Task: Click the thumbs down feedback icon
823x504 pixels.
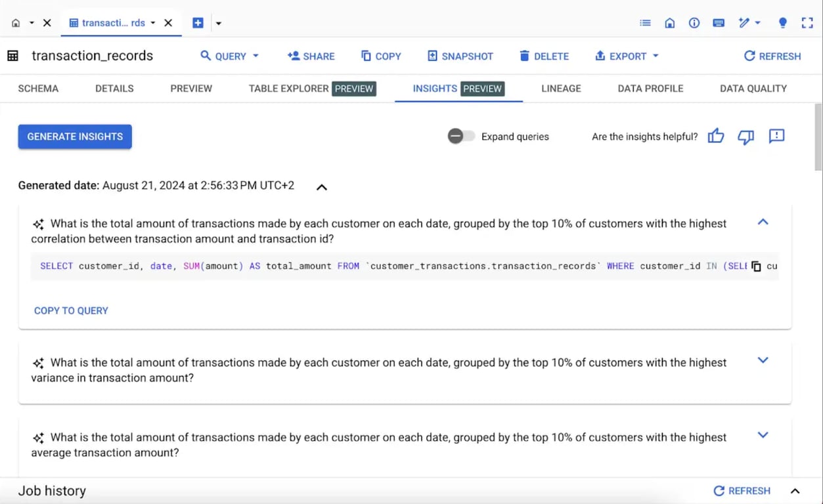Action: (x=745, y=136)
